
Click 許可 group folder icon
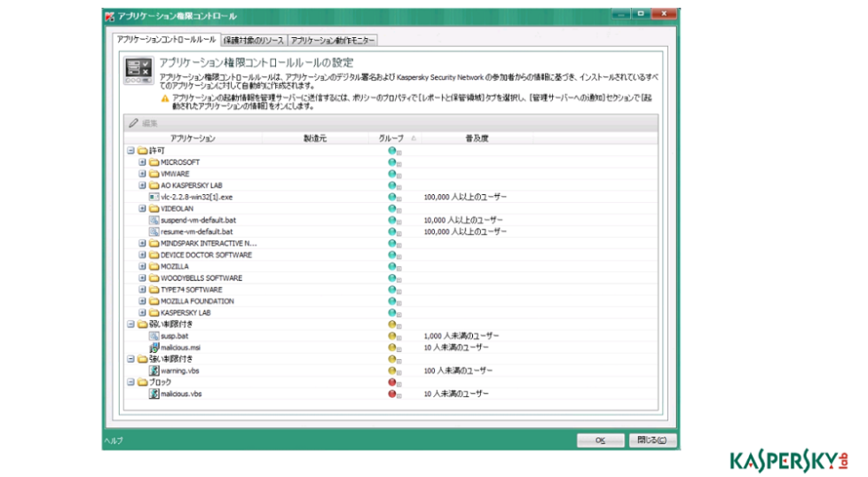[x=142, y=151]
